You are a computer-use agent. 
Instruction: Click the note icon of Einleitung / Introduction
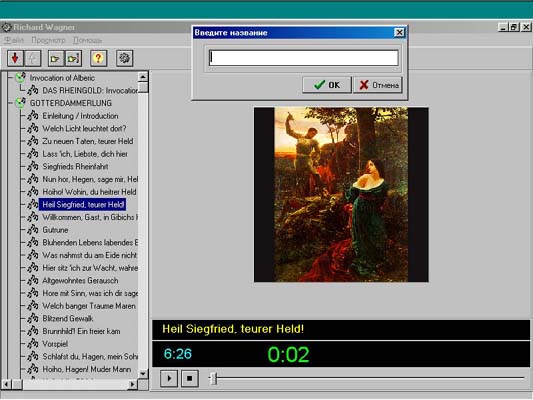pos(33,116)
